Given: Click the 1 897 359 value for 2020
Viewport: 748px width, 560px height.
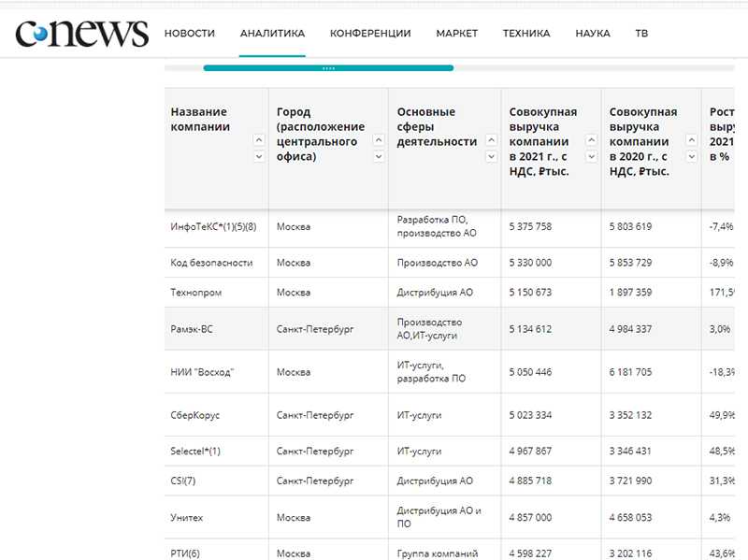Looking at the screenshot, I should click(x=630, y=292).
